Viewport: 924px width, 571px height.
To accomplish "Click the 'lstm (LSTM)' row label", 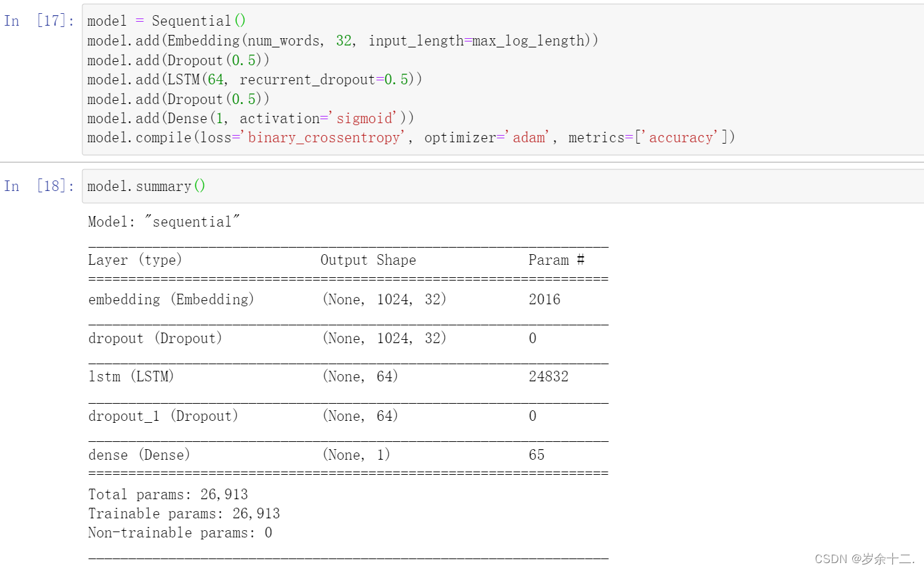I will (131, 377).
